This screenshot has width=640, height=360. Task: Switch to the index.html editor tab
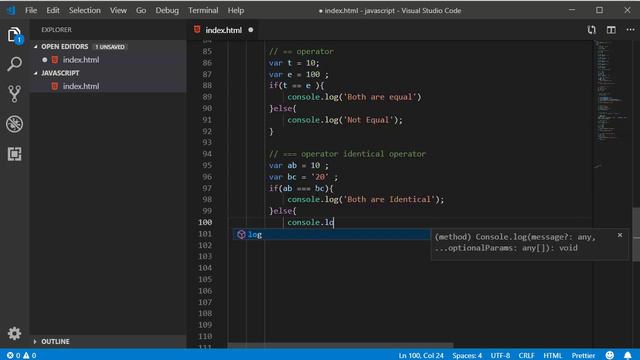coord(223,30)
